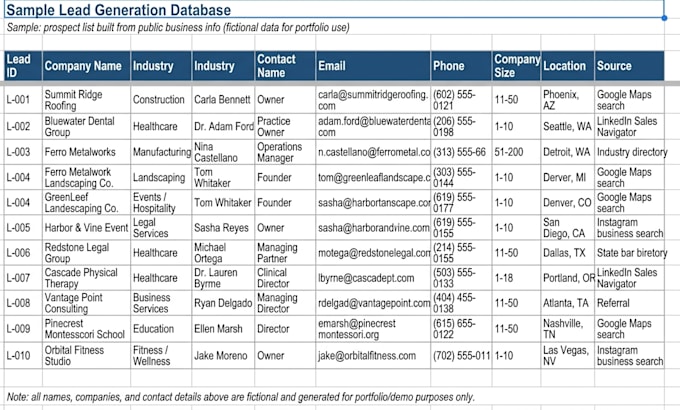Select the 'Clinical Director' cell
This screenshot has height=410, width=680.
pos(285,278)
